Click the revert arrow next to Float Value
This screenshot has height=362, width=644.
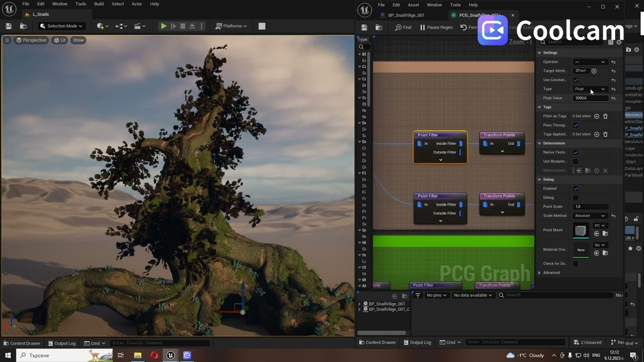(613, 98)
